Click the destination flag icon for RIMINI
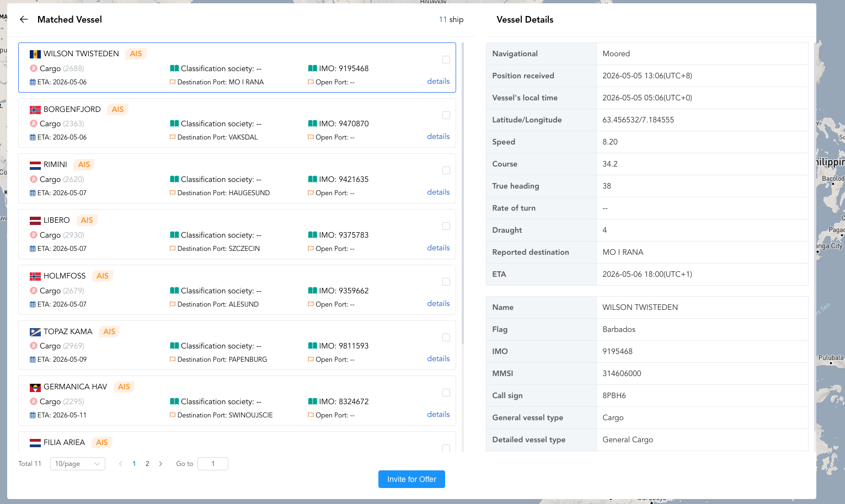845x504 pixels. (173, 193)
